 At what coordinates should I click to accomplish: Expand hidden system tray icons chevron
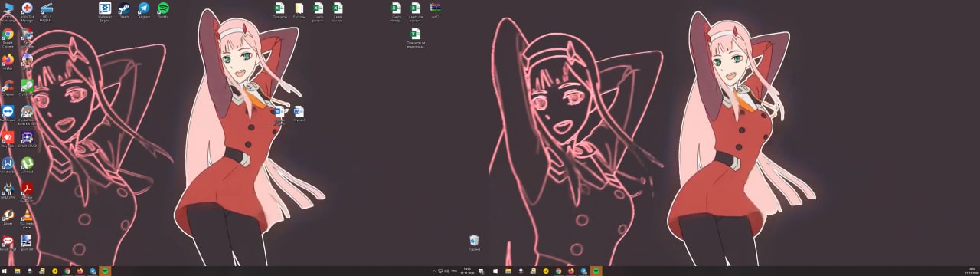[434, 271]
